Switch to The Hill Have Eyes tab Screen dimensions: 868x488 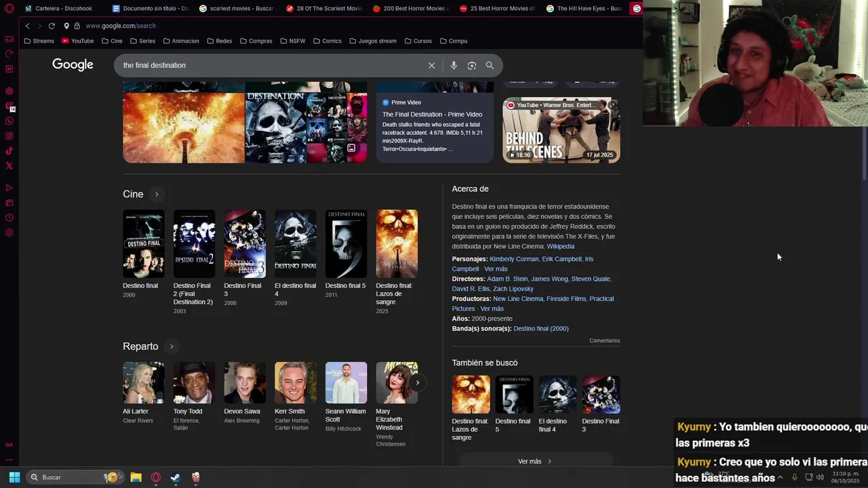pos(585,9)
